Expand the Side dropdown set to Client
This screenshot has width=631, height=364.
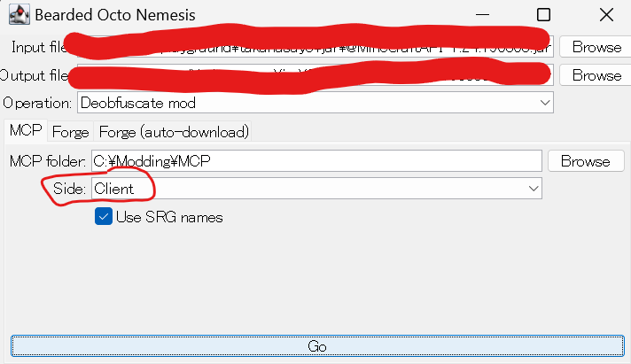point(315,189)
